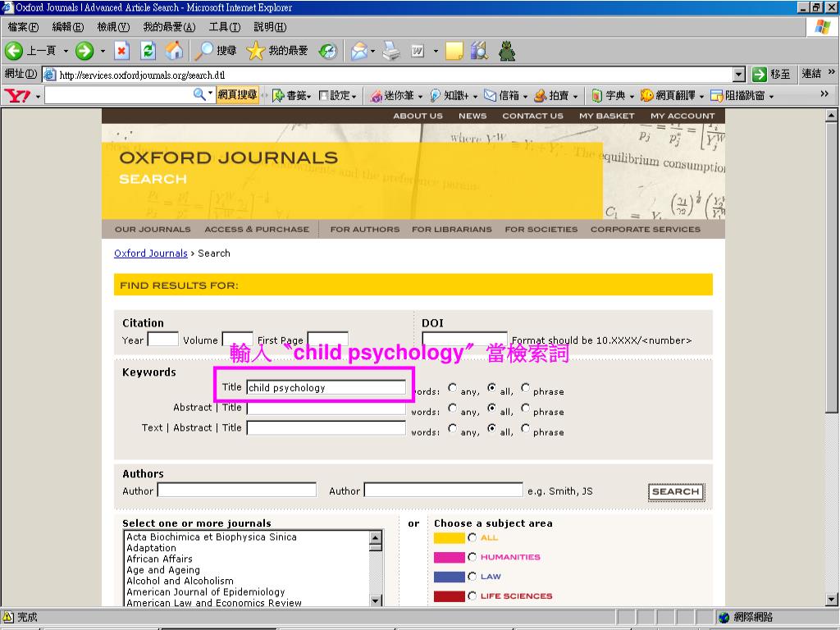Open Yahoo 信箱 mail toolbar item
840x630 pixels.
505,95
